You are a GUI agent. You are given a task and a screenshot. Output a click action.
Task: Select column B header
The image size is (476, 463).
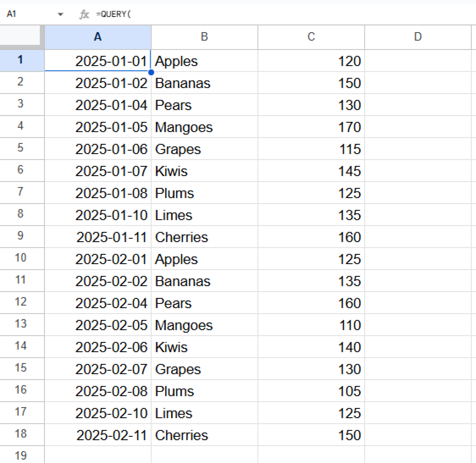[x=204, y=36]
